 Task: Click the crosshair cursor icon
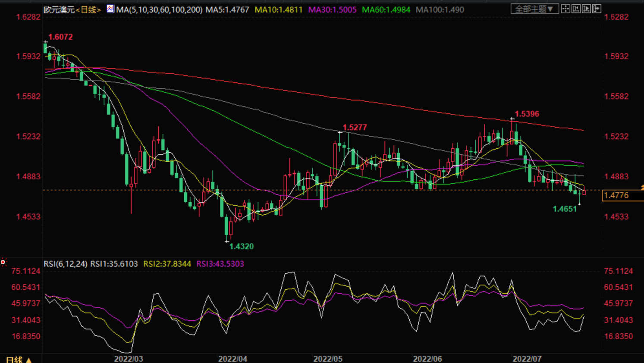pos(565,9)
